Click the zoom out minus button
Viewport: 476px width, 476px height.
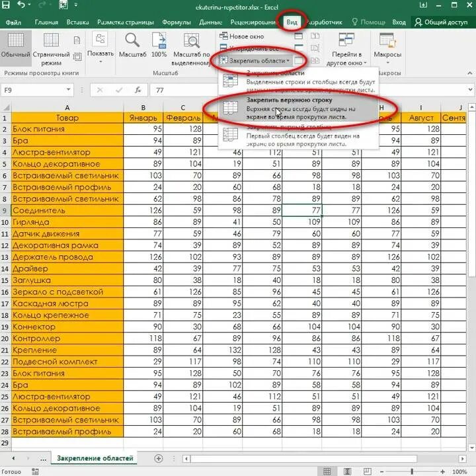381,471
